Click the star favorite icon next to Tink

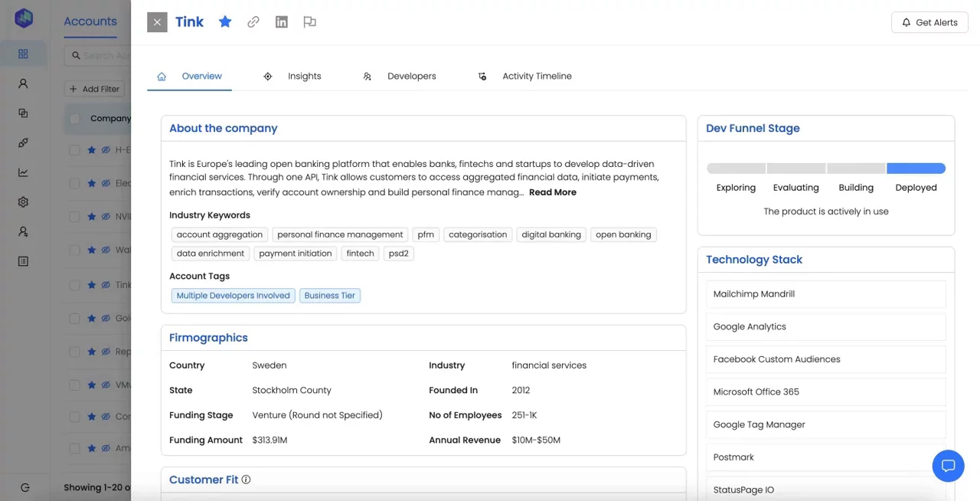click(x=225, y=22)
